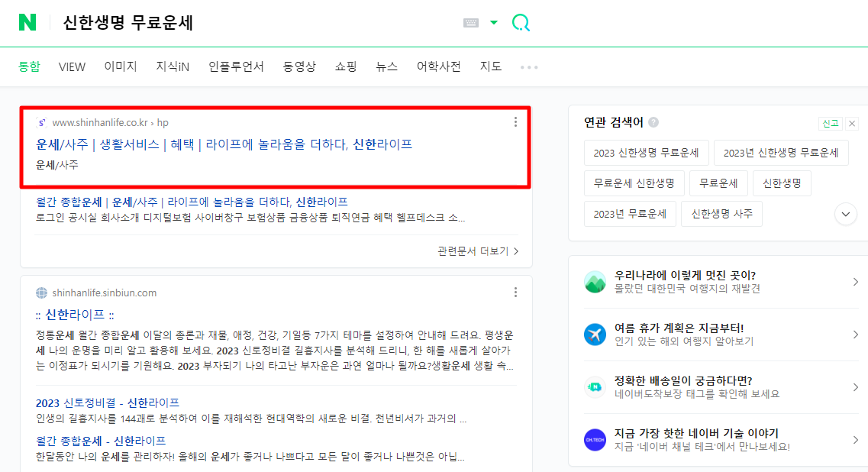Click the green search magnifier icon
The height and width of the screenshot is (472, 868).
coord(521,23)
